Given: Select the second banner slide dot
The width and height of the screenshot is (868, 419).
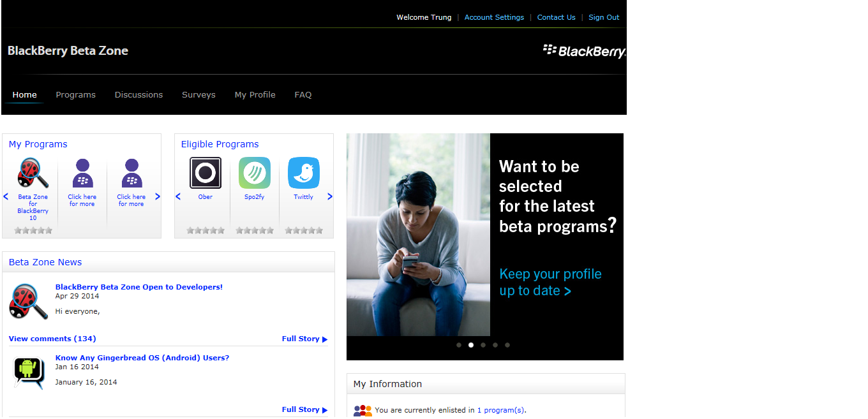Looking at the screenshot, I should click(x=471, y=345).
